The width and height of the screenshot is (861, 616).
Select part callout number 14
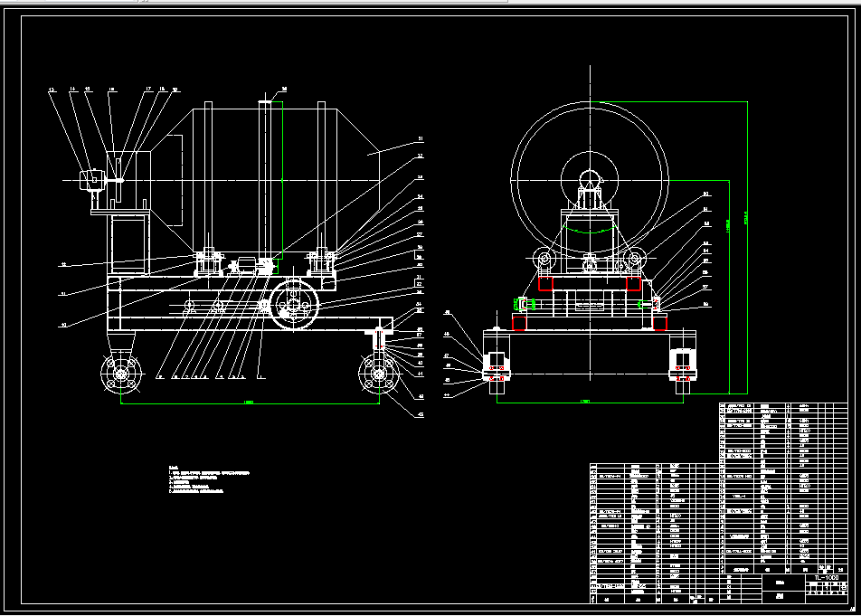[72, 89]
